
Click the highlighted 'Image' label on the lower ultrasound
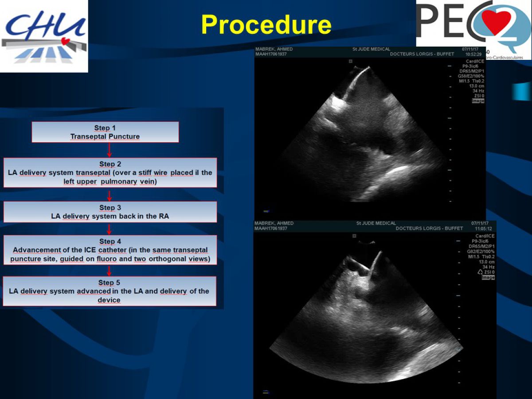[x=488, y=277]
